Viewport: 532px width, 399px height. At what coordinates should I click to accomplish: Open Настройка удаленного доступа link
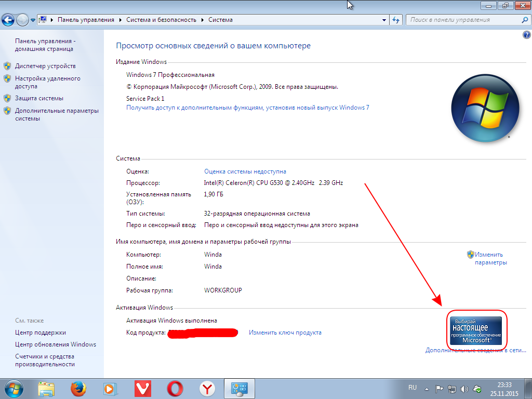(x=47, y=82)
